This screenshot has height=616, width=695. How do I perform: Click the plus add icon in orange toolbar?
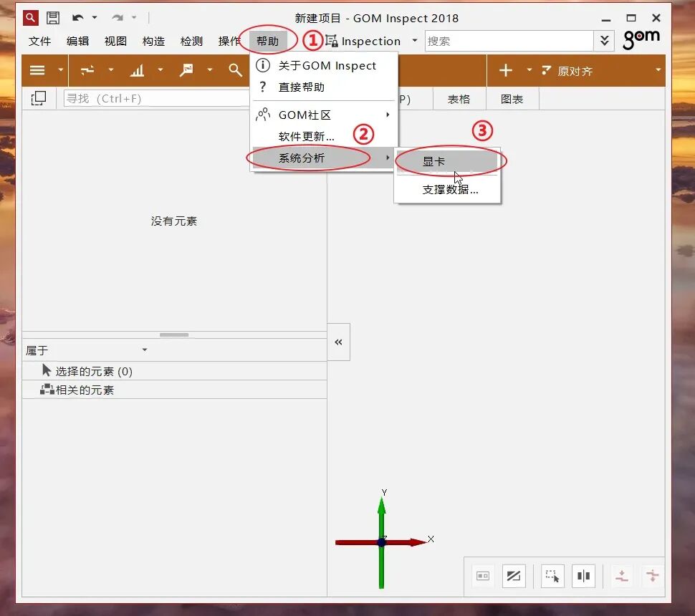(506, 70)
